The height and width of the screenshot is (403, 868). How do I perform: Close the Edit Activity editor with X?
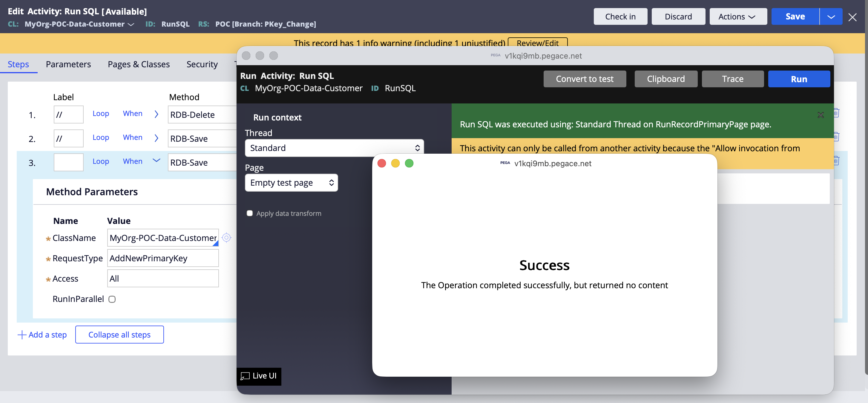[852, 17]
